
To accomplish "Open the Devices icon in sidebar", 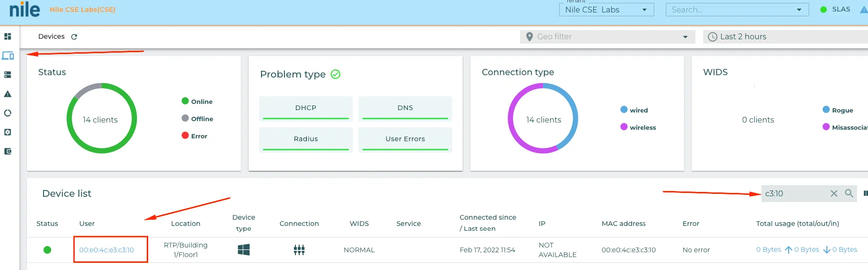I will (x=8, y=56).
